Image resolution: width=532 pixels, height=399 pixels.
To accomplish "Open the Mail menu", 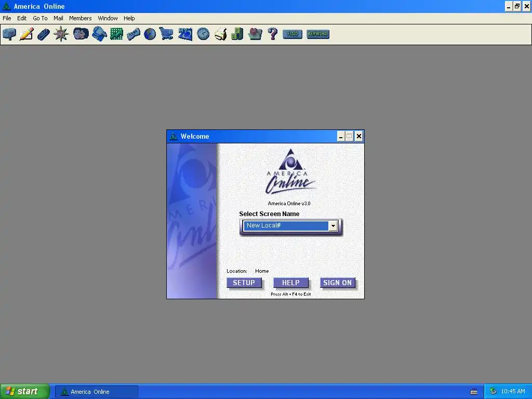I will coord(58,18).
